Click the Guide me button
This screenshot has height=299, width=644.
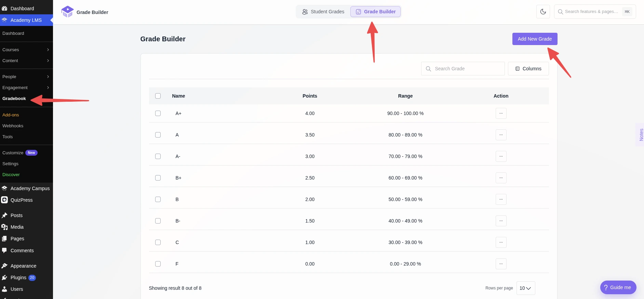(x=618, y=287)
